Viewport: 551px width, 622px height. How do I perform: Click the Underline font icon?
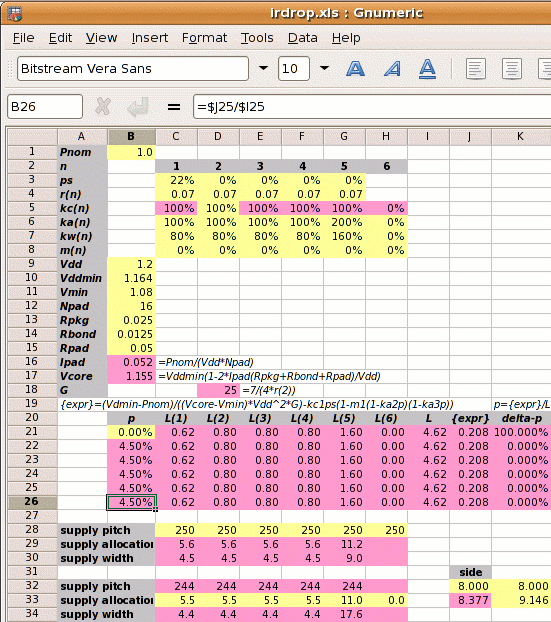click(x=427, y=69)
